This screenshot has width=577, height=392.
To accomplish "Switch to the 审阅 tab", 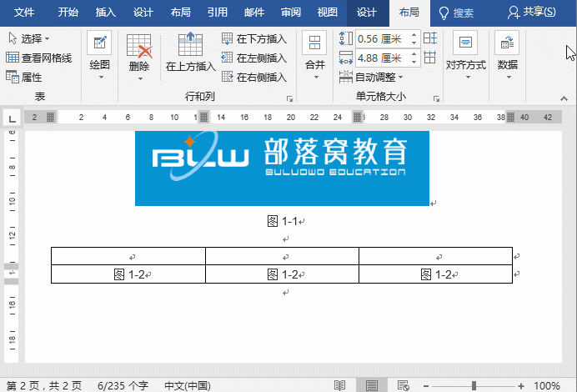I will (x=291, y=13).
